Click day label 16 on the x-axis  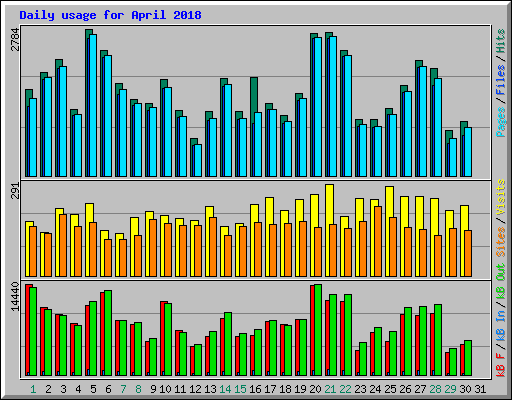(255, 389)
